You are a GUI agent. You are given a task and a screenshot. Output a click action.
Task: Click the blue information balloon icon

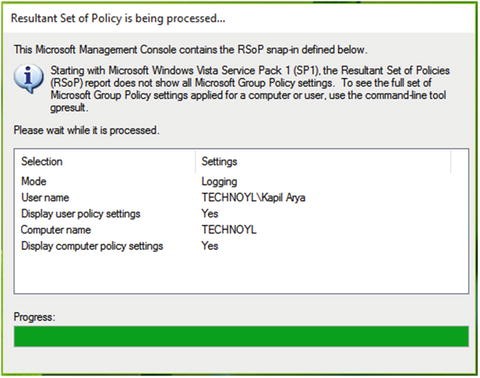[x=29, y=79]
